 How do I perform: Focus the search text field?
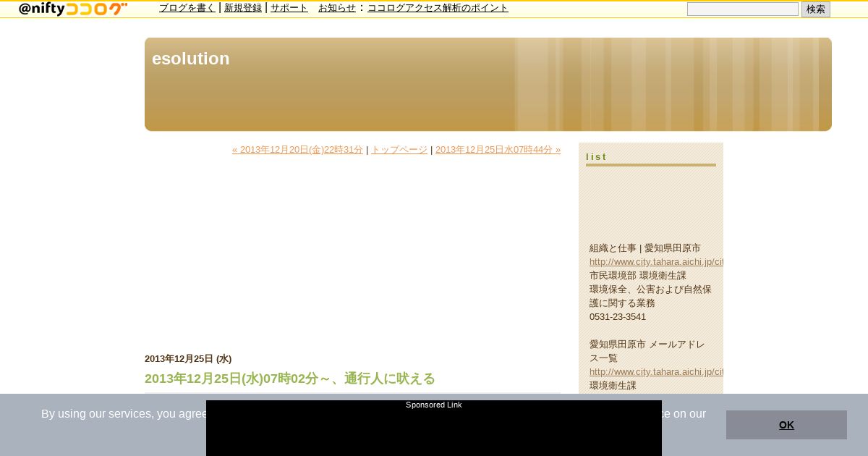(x=743, y=9)
